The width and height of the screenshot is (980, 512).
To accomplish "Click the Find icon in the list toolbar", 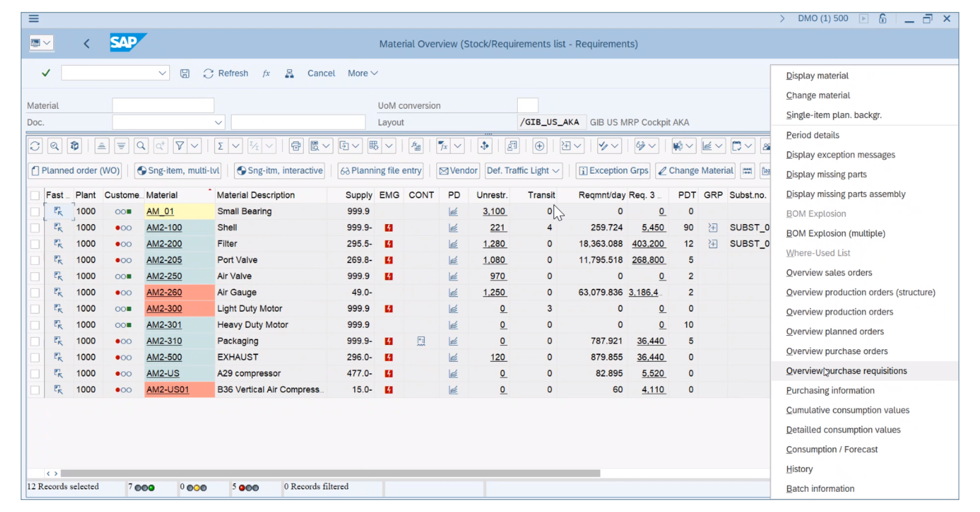I will pos(141,146).
